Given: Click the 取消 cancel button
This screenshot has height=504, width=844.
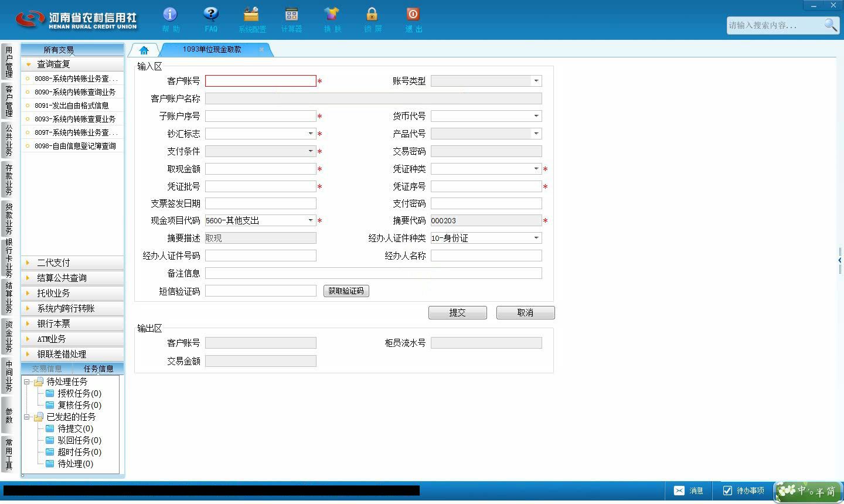Looking at the screenshot, I should (x=526, y=313).
